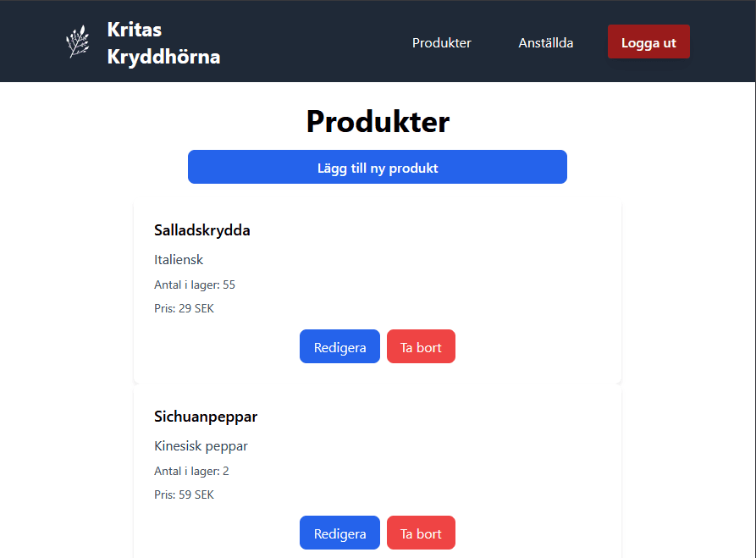Open the Anställda navigation link
The width and height of the screenshot is (756, 558).
[545, 42]
